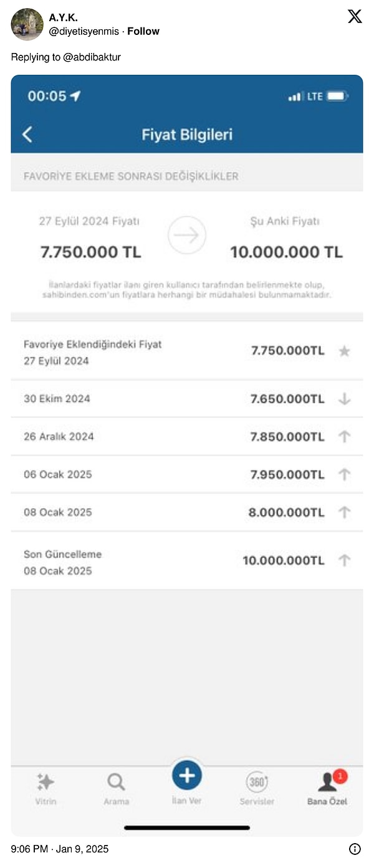The width and height of the screenshot is (374, 868).
Task: Open A.Y.K. profile avatar
Action: (27, 24)
